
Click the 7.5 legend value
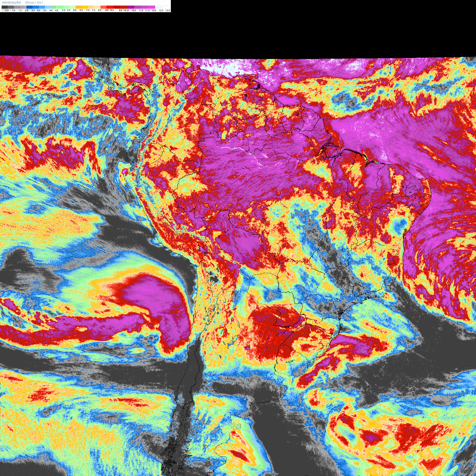[94, 10]
